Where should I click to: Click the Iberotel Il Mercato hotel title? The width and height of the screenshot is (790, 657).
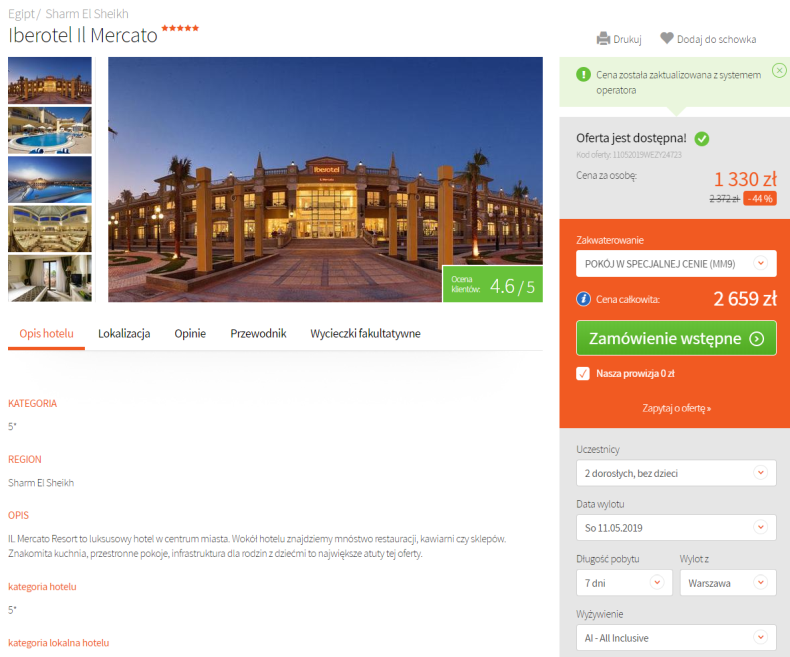click(x=83, y=35)
